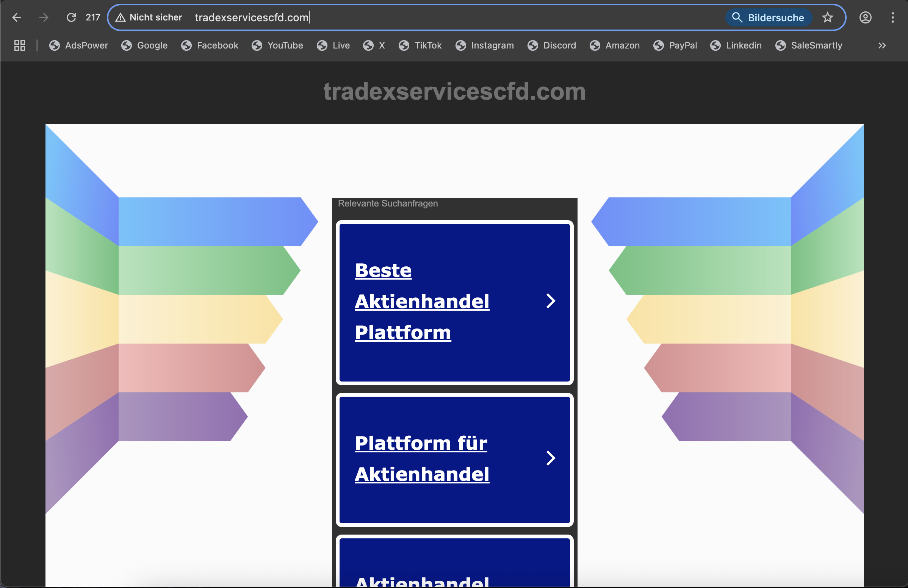This screenshot has width=908, height=588.
Task: Bookmark the page with the star icon
Action: click(828, 17)
